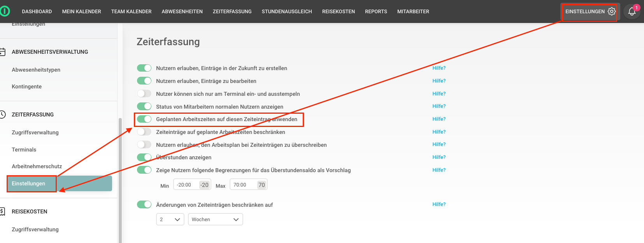
Task: Click the sidebar vertical scrollbar
Action: (120, 179)
